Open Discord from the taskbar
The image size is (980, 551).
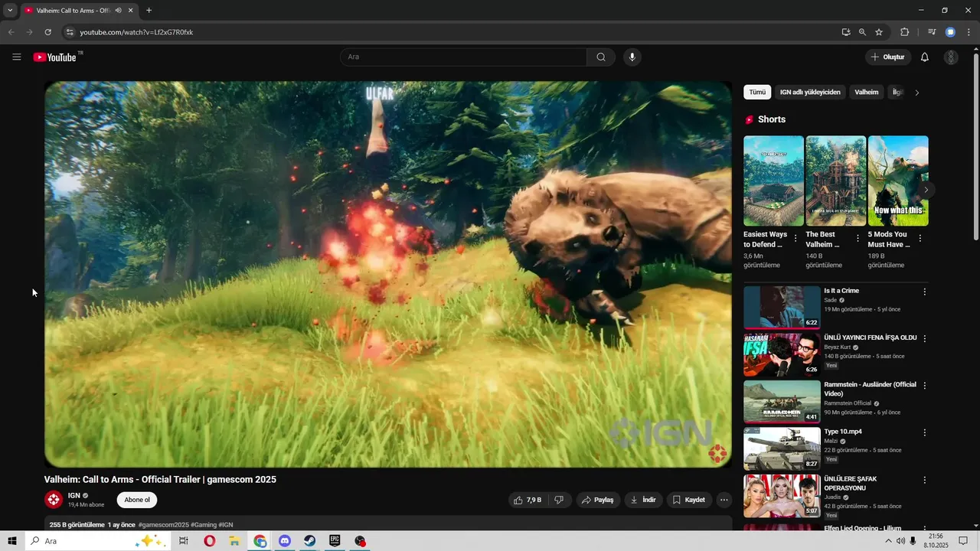pos(285,541)
